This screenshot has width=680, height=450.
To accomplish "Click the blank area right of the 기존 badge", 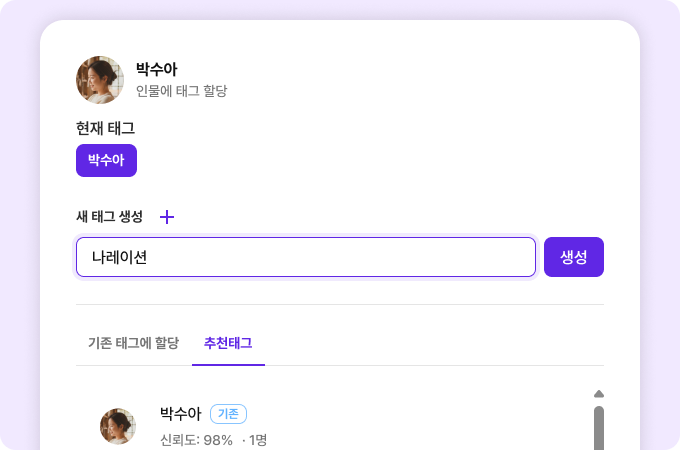I will click(x=400, y=414).
